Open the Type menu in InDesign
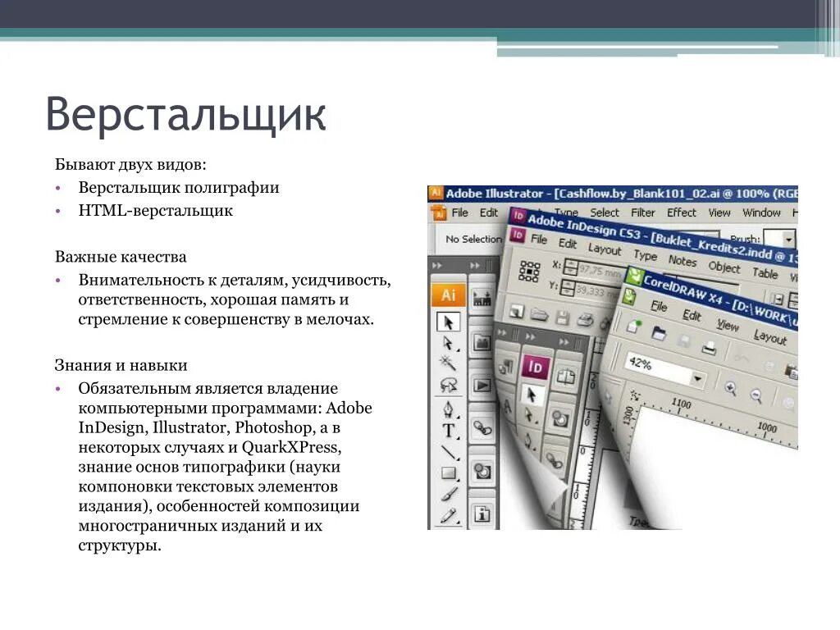Screen dimensions: 840x630 [645, 256]
